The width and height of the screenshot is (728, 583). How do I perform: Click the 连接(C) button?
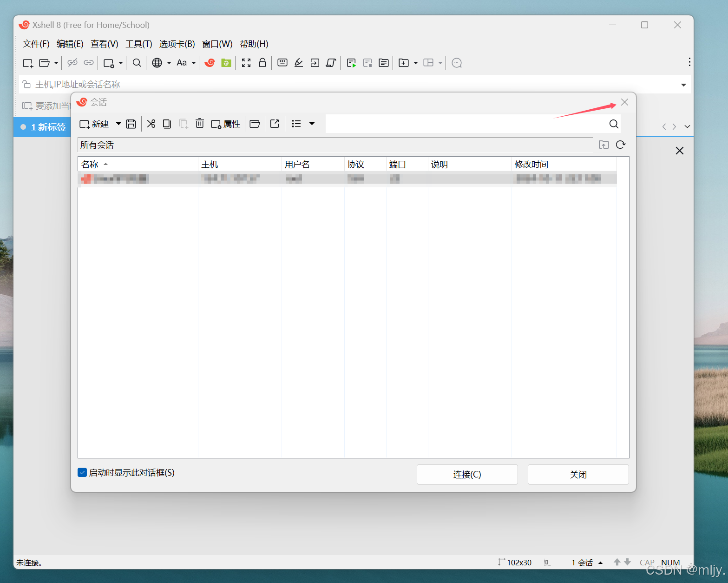467,474
